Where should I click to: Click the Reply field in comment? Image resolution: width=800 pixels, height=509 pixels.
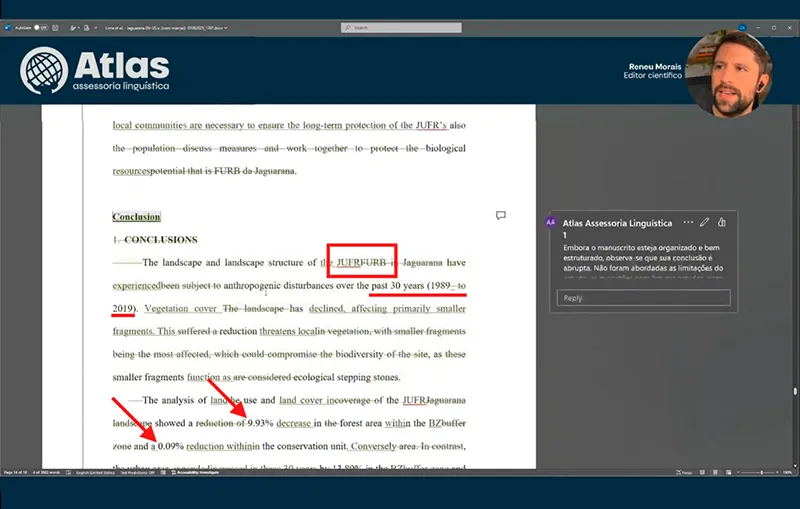click(x=643, y=298)
